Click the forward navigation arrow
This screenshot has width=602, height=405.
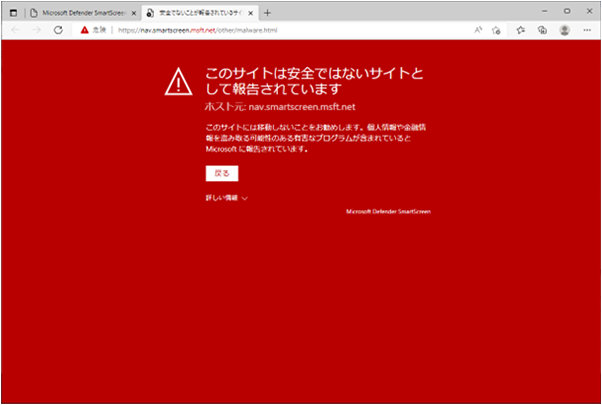click(x=36, y=30)
